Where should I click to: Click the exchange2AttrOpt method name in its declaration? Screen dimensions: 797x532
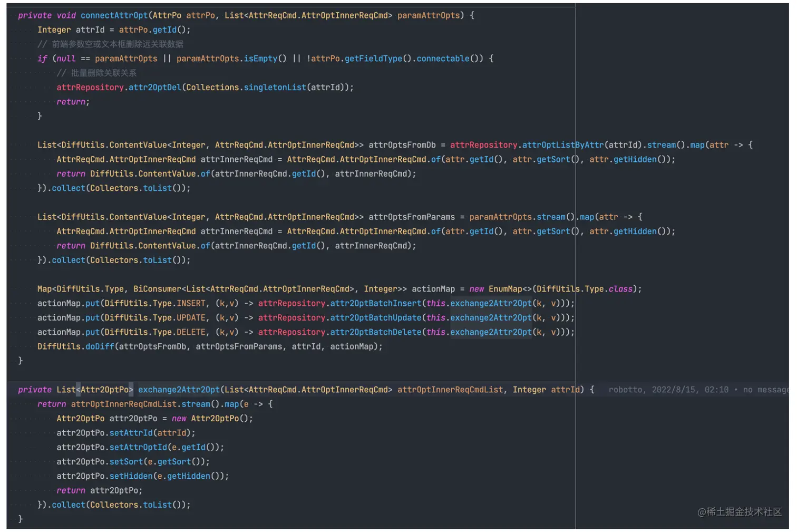coord(179,390)
